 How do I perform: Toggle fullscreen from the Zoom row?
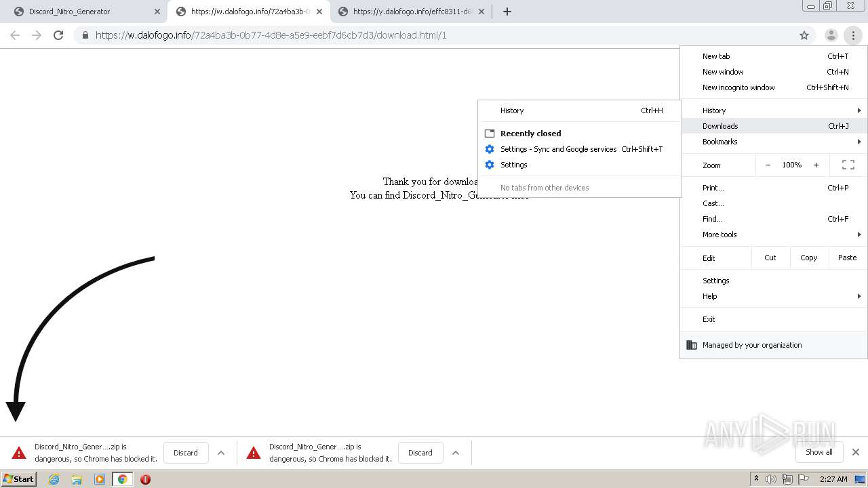click(848, 165)
